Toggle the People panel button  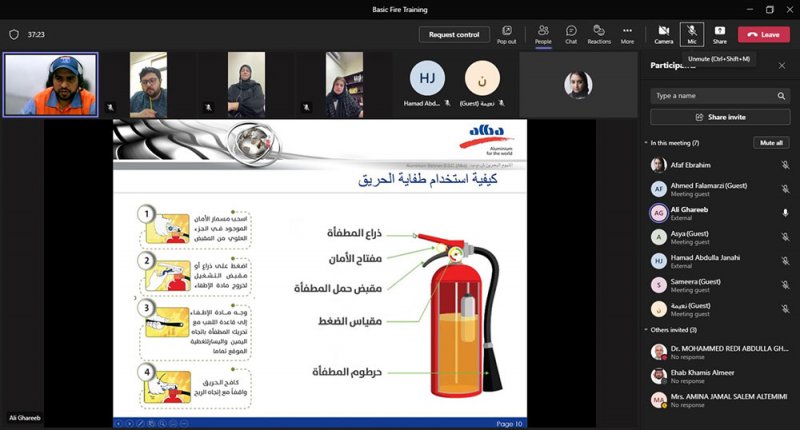(543, 35)
